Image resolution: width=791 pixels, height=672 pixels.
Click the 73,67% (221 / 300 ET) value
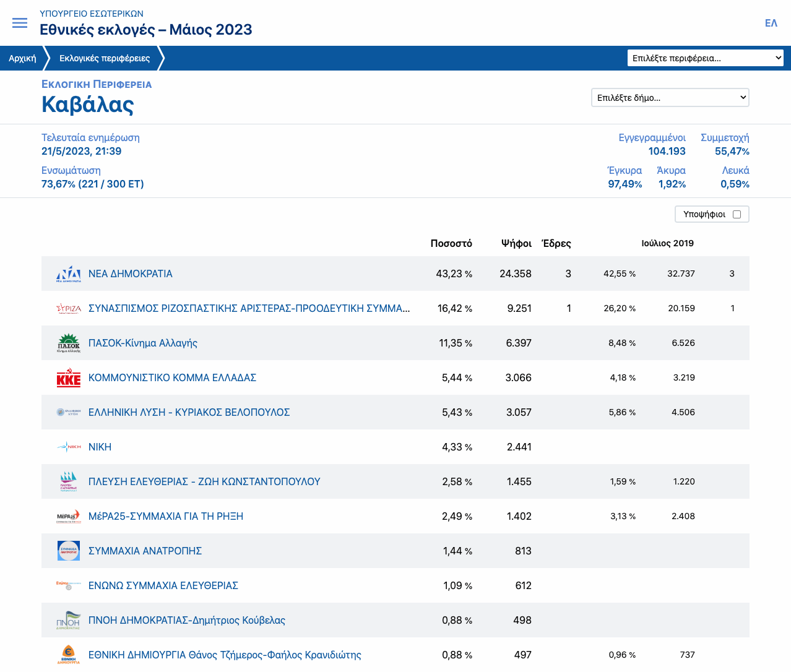(x=92, y=184)
